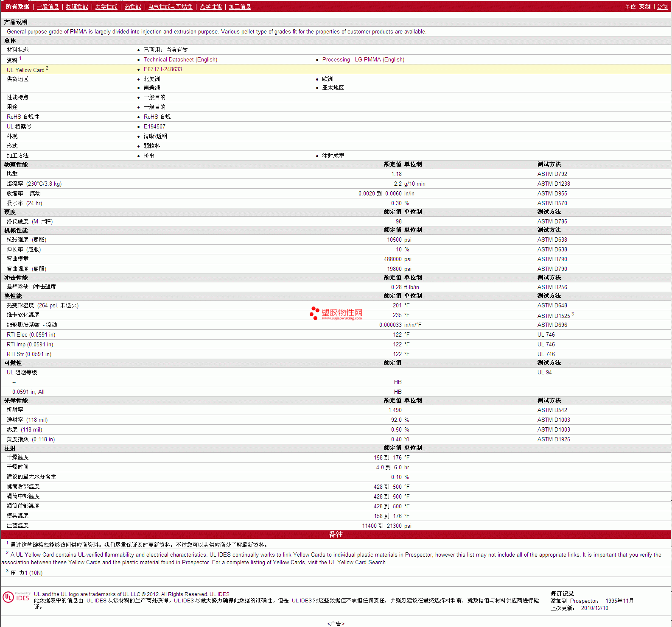The height and width of the screenshot is (627, 672).
Task: Select ASTM D792 test method text
Action: coord(552,174)
